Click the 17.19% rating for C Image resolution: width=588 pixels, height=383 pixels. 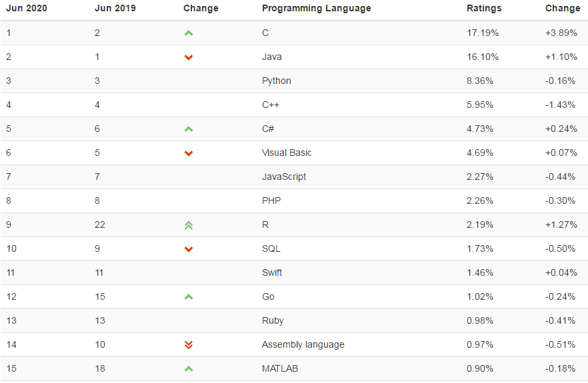[483, 33]
